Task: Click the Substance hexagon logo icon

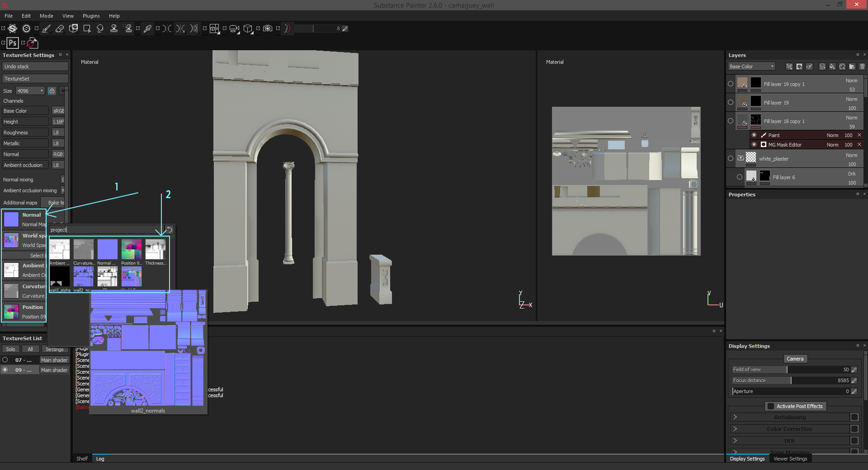Action: pyautogui.click(x=13, y=28)
